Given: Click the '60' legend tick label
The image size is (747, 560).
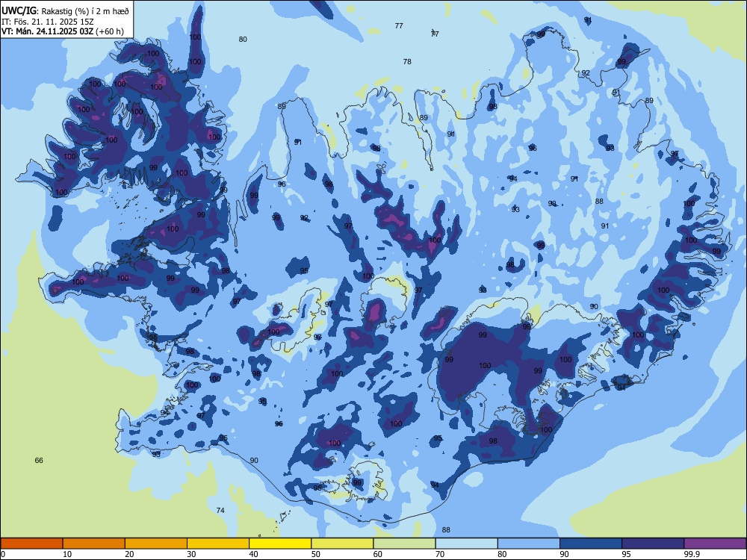Looking at the screenshot, I should pyautogui.click(x=378, y=554).
